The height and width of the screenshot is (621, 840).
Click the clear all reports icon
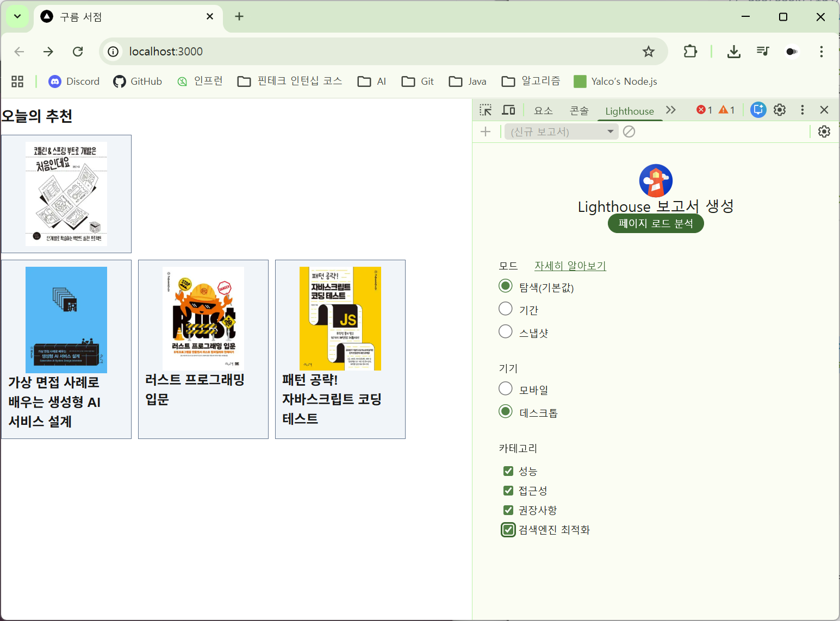pos(629,131)
